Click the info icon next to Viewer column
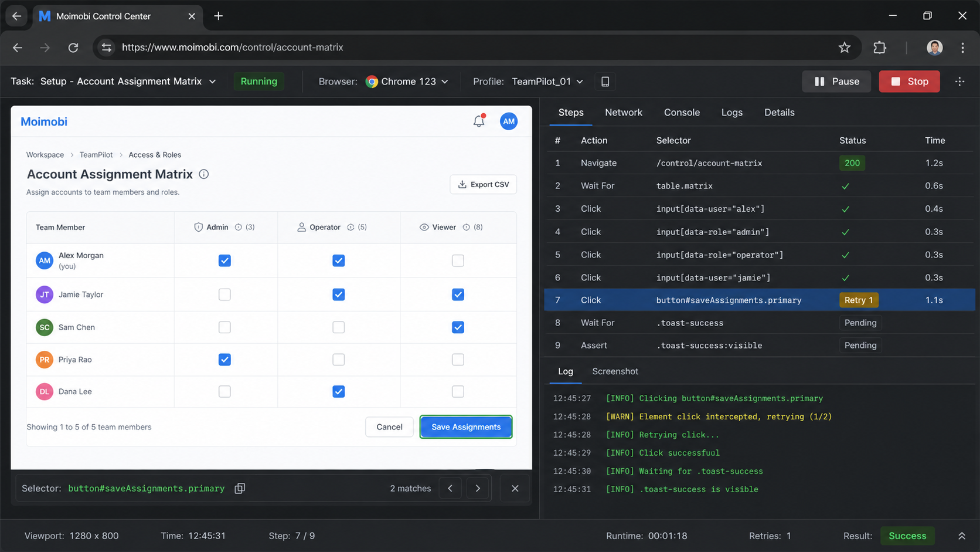 coord(467,227)
